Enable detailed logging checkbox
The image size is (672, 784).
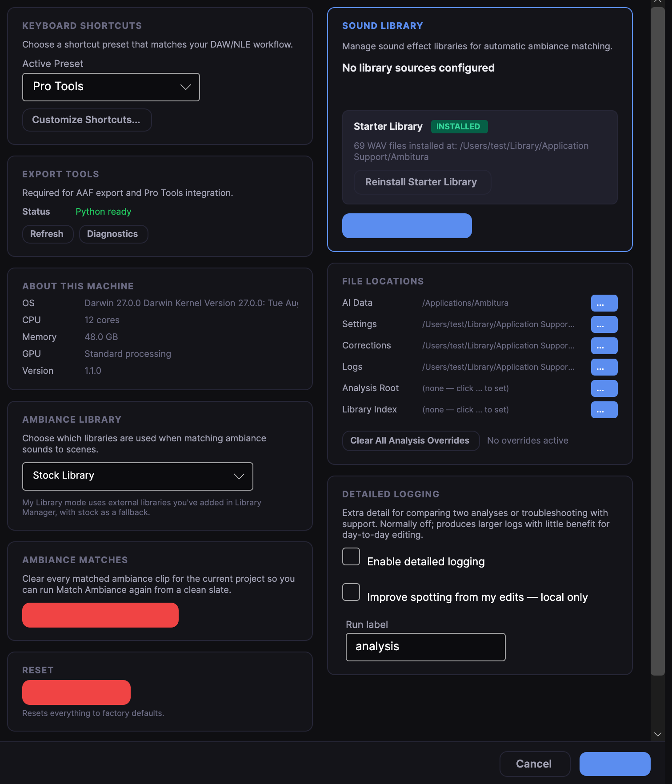[351, 556]
